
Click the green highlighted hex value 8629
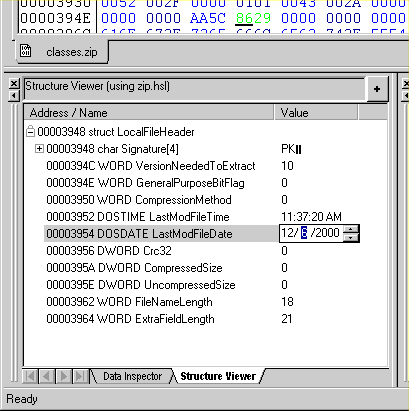tap(253, 18)
